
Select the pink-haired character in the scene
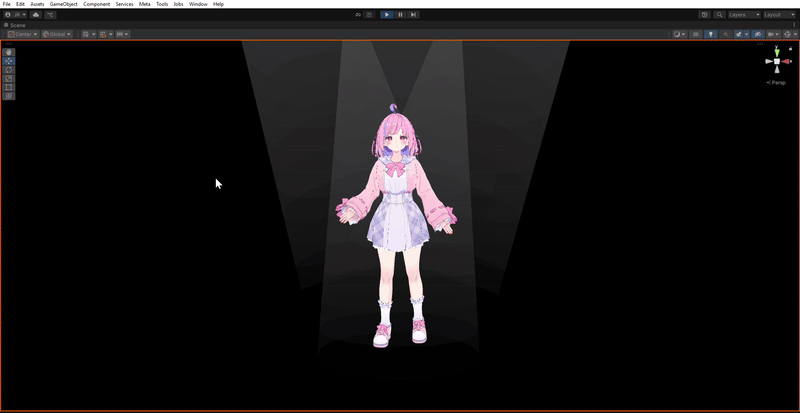pyautogui.click(x=396, y=225)
